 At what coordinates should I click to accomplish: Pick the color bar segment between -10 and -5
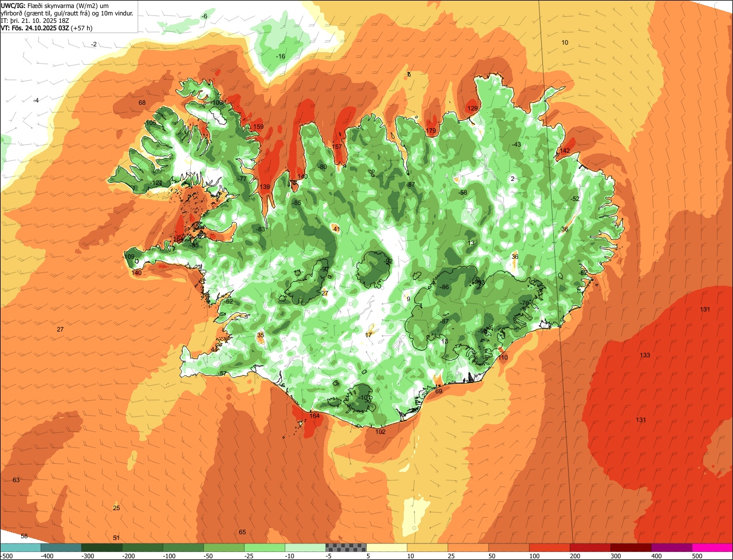click(x=305, y=547)
